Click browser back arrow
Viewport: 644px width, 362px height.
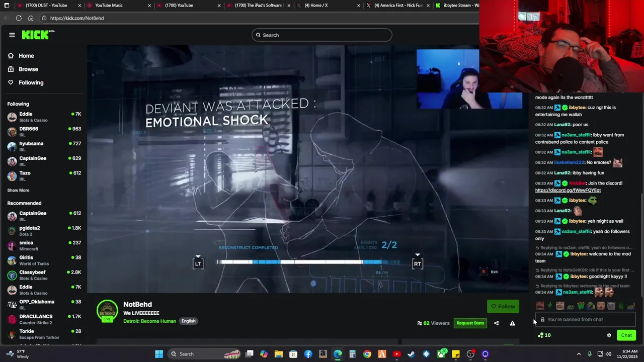point(7,18)
